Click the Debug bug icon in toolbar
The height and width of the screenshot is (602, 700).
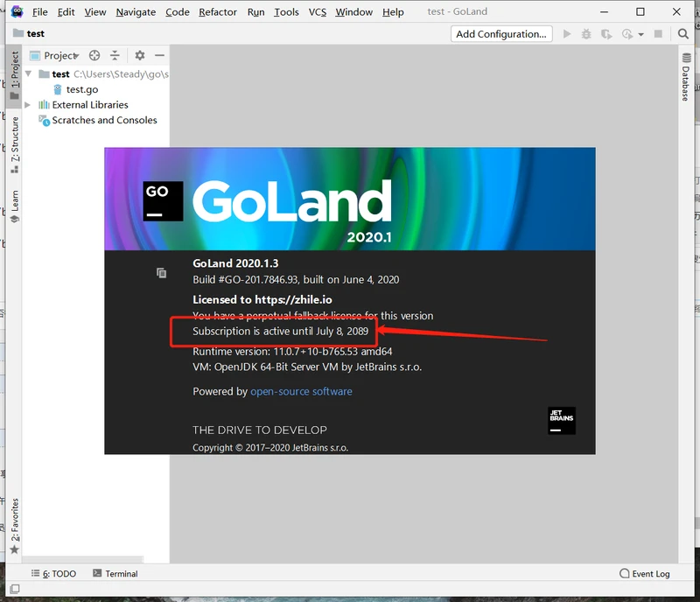(x=586, y=34)
